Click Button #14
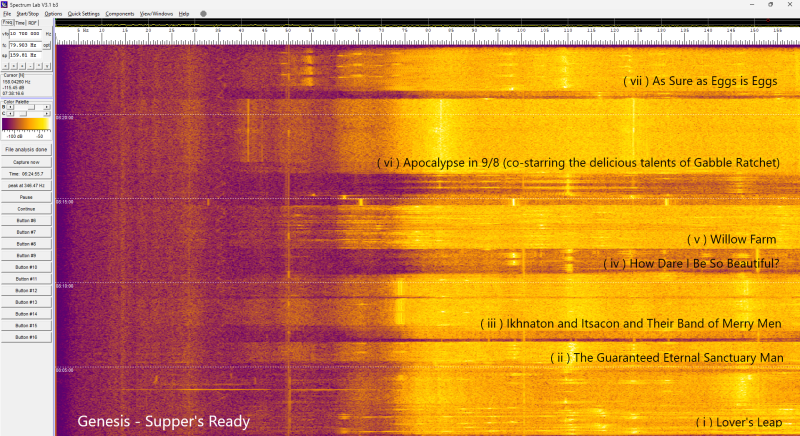 click(26, 314)
